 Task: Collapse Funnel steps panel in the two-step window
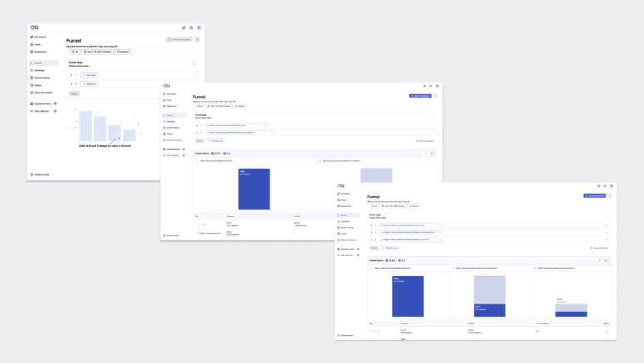(x=434, y=116)
